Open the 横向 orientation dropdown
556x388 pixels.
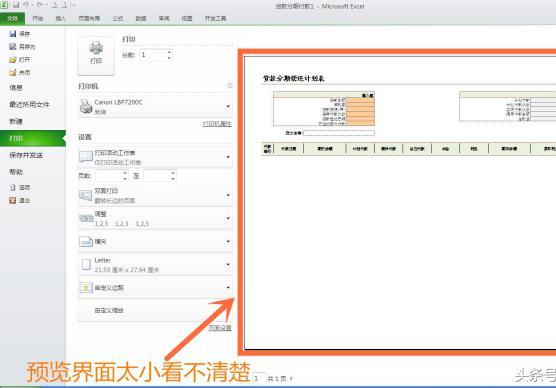coord(155,242)
